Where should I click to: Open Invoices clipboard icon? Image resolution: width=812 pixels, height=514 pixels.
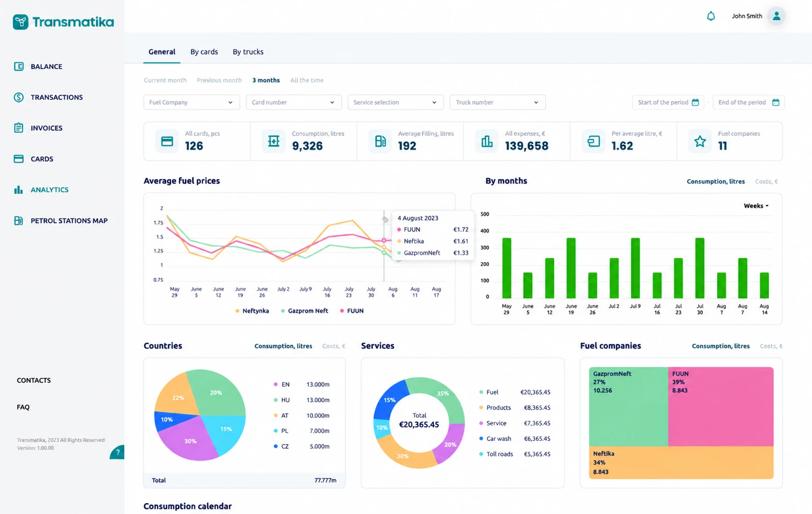[x=19, y=128]
